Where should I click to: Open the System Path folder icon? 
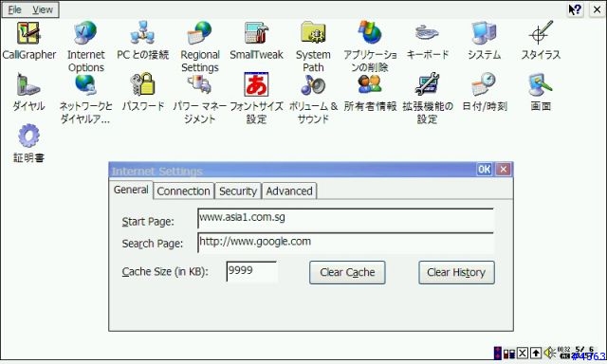click(x=313, y=32)
